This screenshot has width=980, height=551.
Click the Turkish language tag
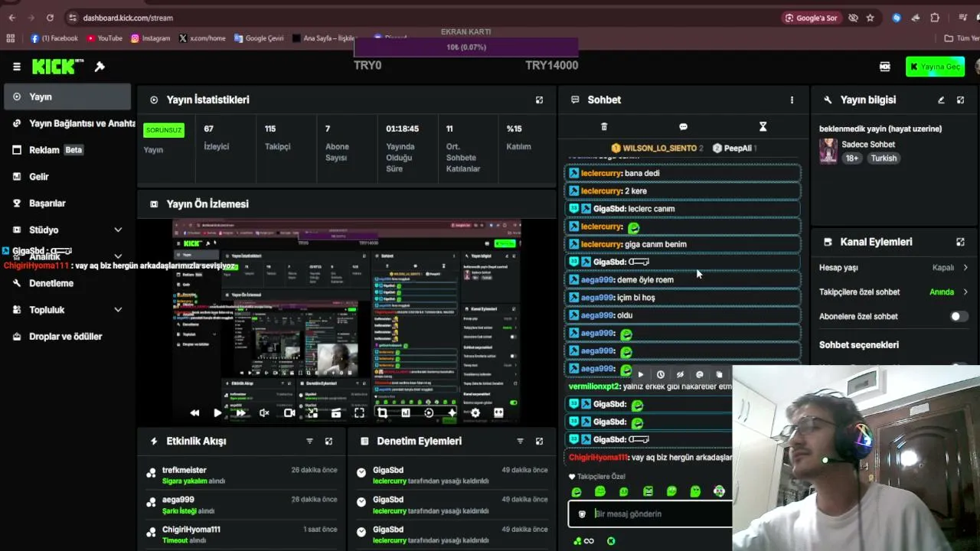click(x=883, y=158)
